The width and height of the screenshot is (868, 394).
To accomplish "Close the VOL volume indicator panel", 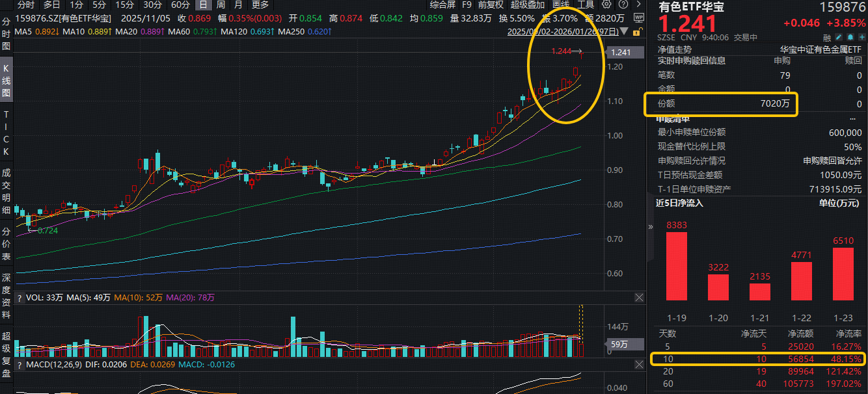I will pos(638,298).
